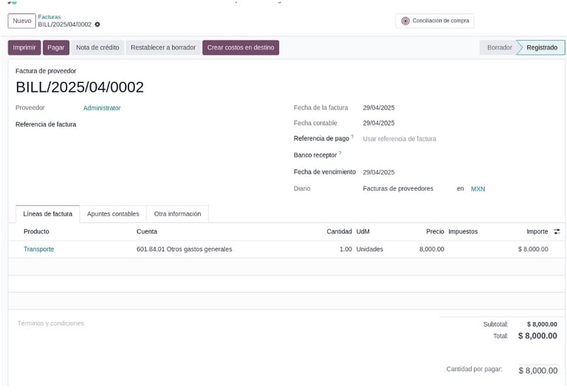Click the Imprimir button
Viewport: 567px width, 392px height.
pos(24,48)
